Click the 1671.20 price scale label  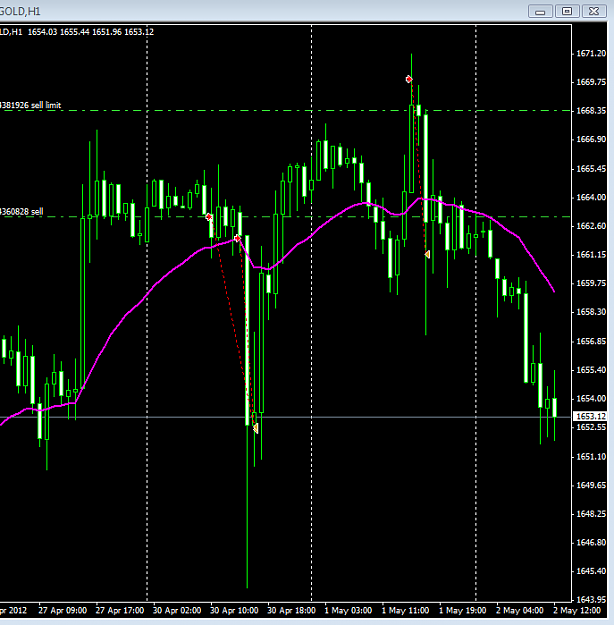pyautogui.click(x=591, y=53)
